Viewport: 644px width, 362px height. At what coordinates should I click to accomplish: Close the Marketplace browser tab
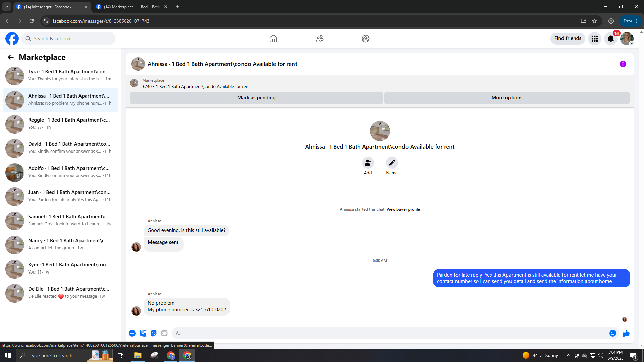[x=166, y=7]
